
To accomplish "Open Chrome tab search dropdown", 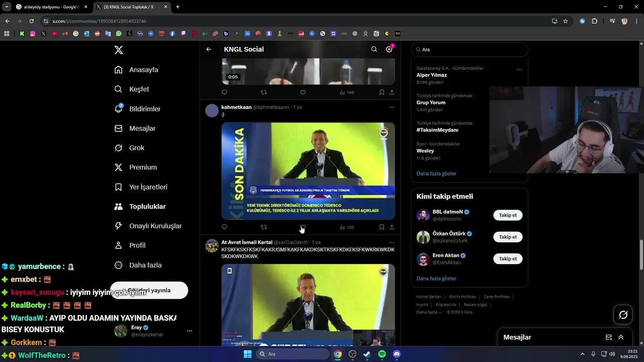I will pos(6,7).
